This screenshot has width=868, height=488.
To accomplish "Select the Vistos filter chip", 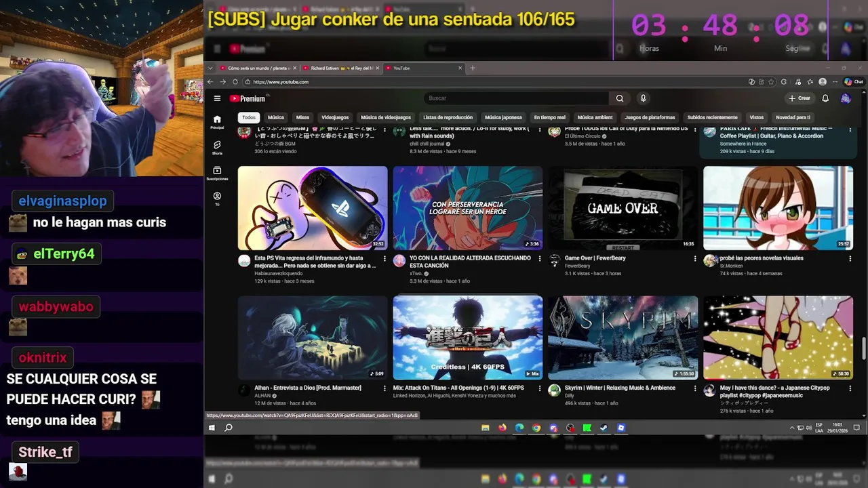I will (757, 117).
